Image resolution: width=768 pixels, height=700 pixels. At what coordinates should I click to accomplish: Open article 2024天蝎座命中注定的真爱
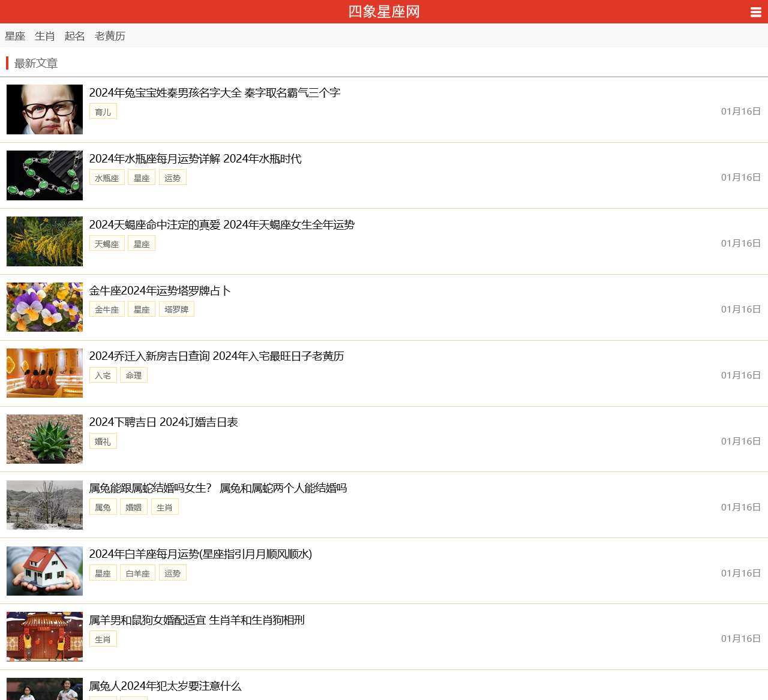click(222, 224)
